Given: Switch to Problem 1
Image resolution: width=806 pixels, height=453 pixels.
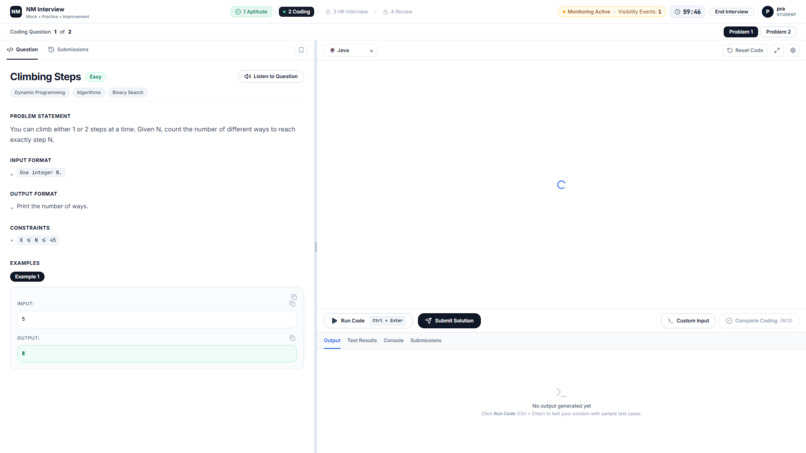Looking at the screenshot, I should pyautogui.click(x=741, y=32).
